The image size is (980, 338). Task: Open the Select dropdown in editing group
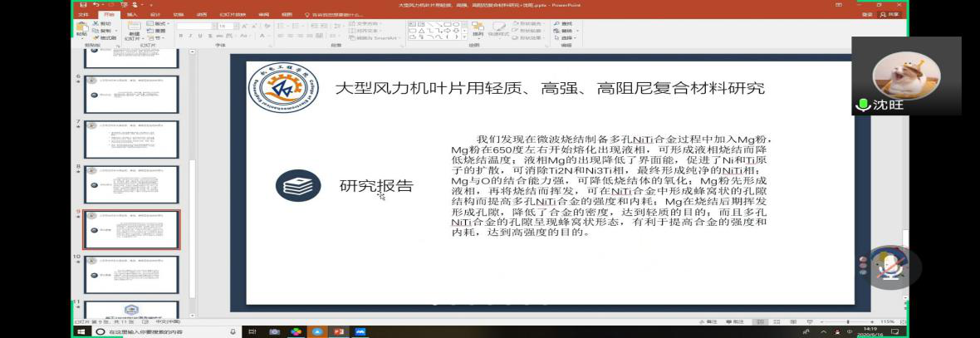tap(567, 37)
